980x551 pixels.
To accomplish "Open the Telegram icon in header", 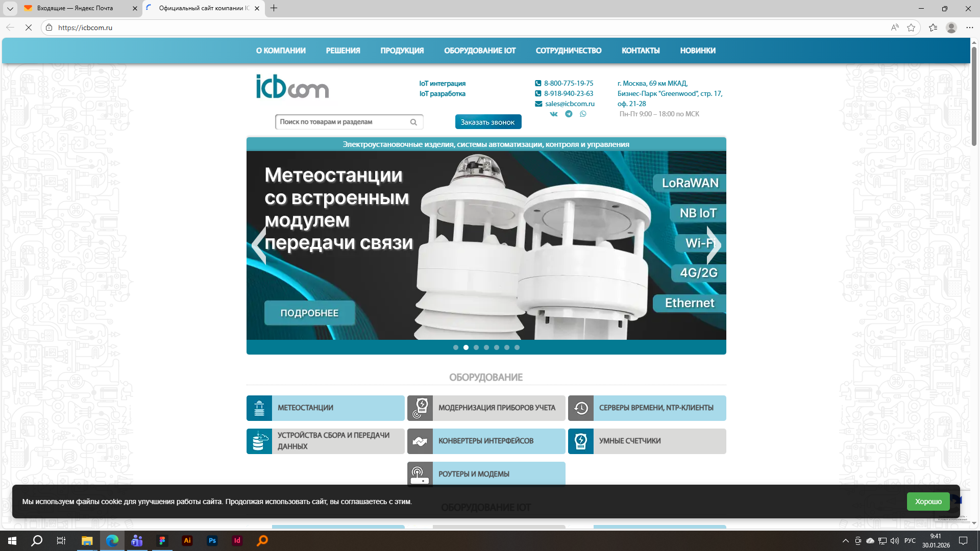I will click(568, 114).
